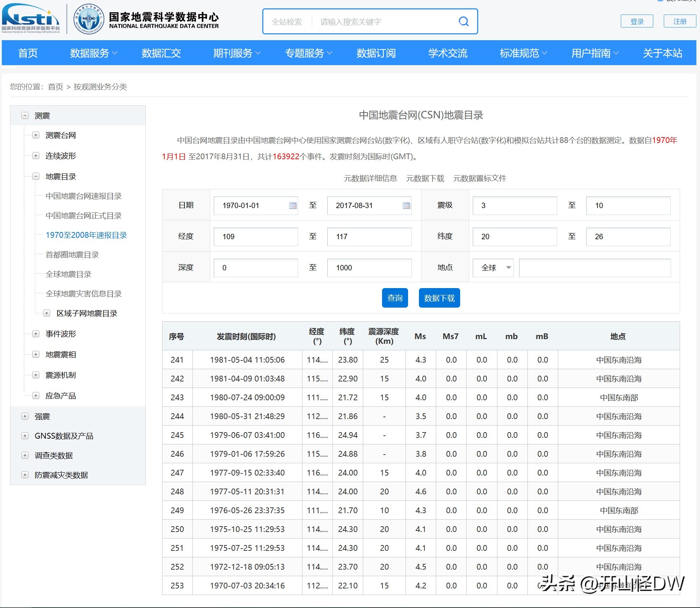
Task: Click the 查询 query button
Action: (395, 298)
